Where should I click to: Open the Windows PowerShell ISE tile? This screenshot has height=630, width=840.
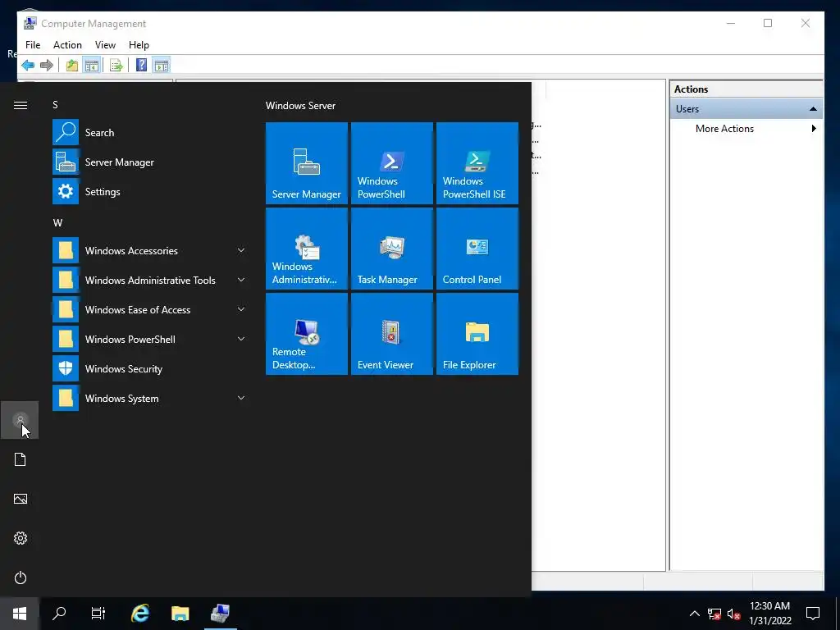[x=477, y=163]
